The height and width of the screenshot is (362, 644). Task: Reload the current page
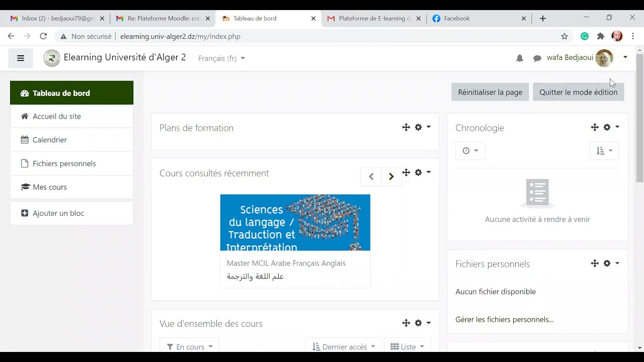pyautogui.click(x=43, y=36)
